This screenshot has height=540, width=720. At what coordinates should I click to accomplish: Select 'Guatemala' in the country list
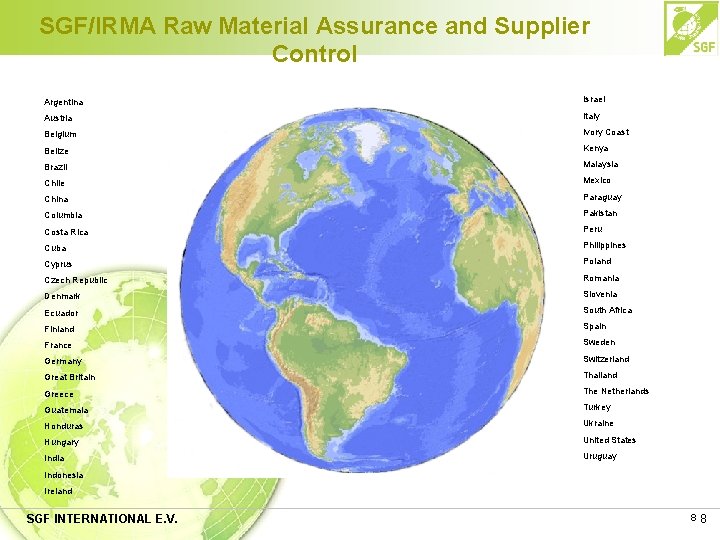(x=66, y=410)
